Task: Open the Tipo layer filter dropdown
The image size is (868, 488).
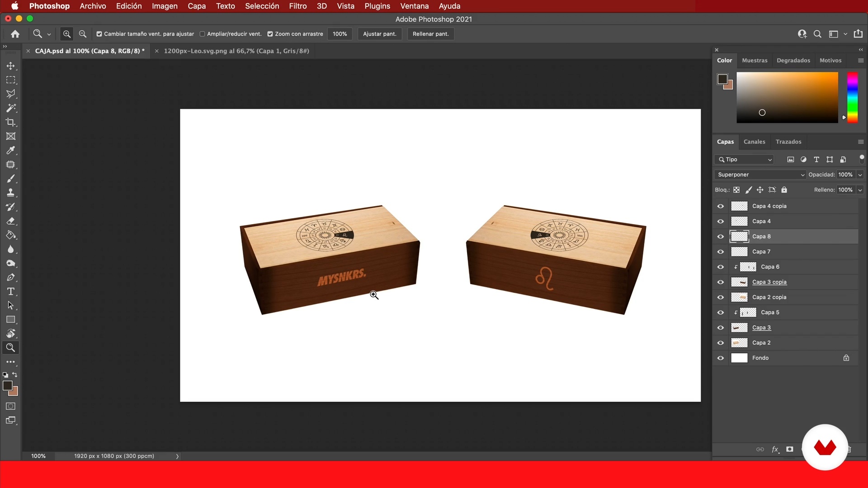Action: pyautogui.click(x=744, y=160)
